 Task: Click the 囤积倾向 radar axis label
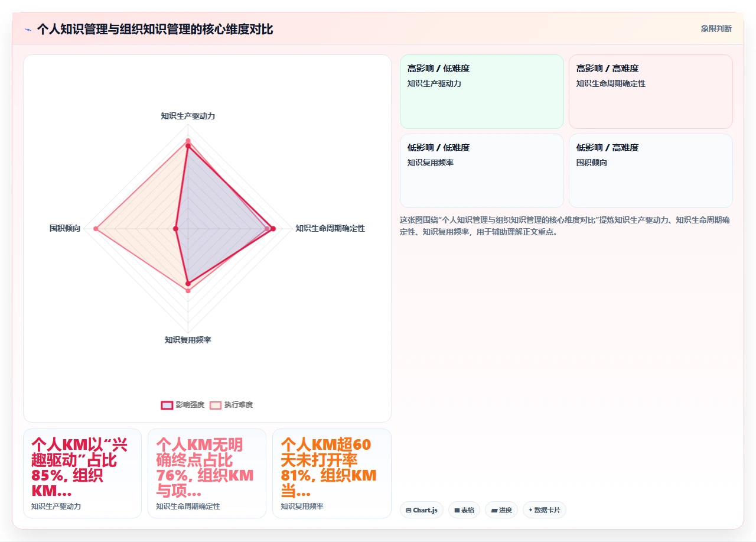coord(65,228)
